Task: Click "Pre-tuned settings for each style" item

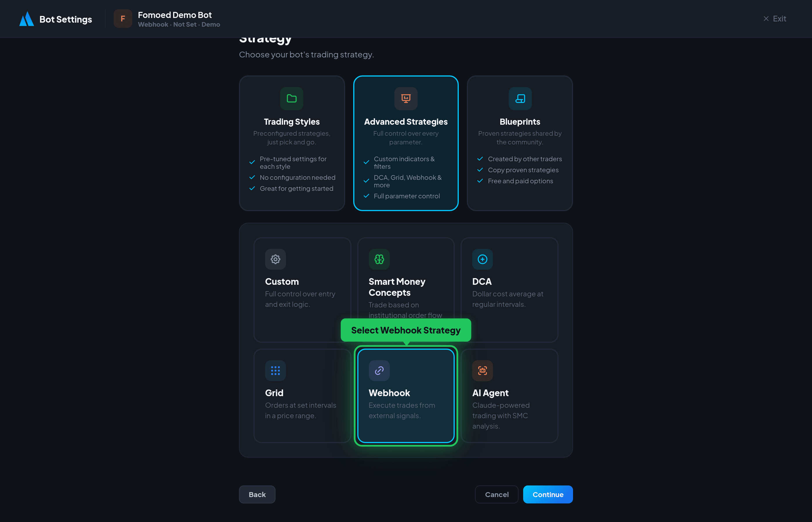Action: (x=293, y=163)
